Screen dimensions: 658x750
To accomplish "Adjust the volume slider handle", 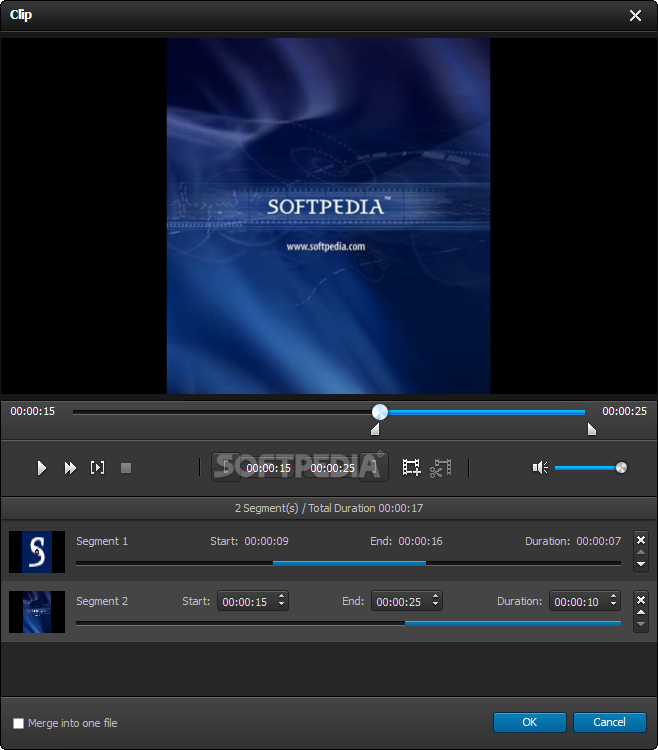I will click(621, 467).
